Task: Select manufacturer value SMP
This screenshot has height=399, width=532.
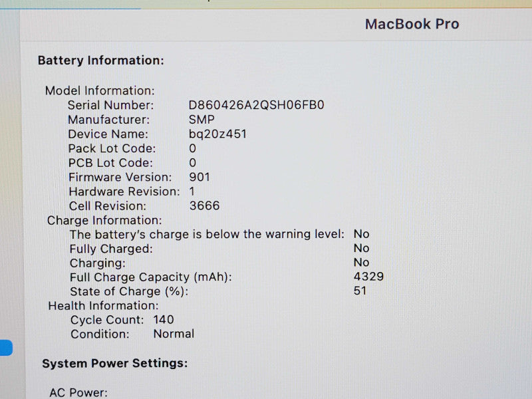Action: 201,120
